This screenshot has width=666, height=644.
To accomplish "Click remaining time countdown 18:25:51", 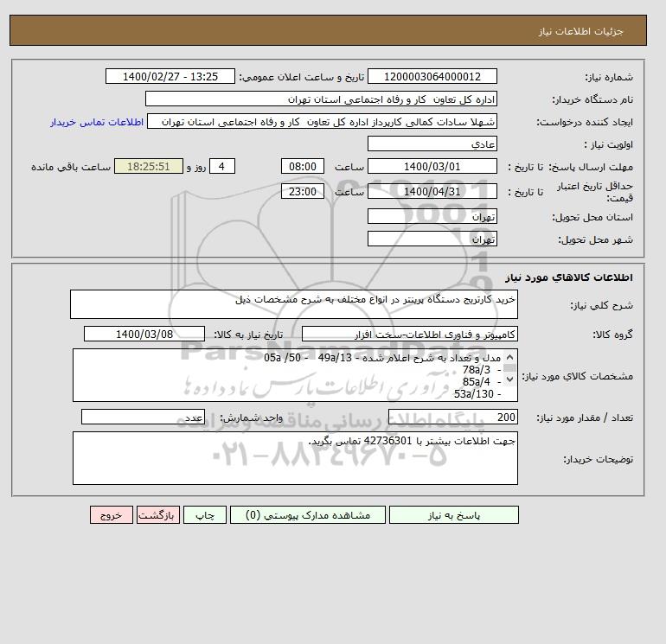I will tap(149, 167).
